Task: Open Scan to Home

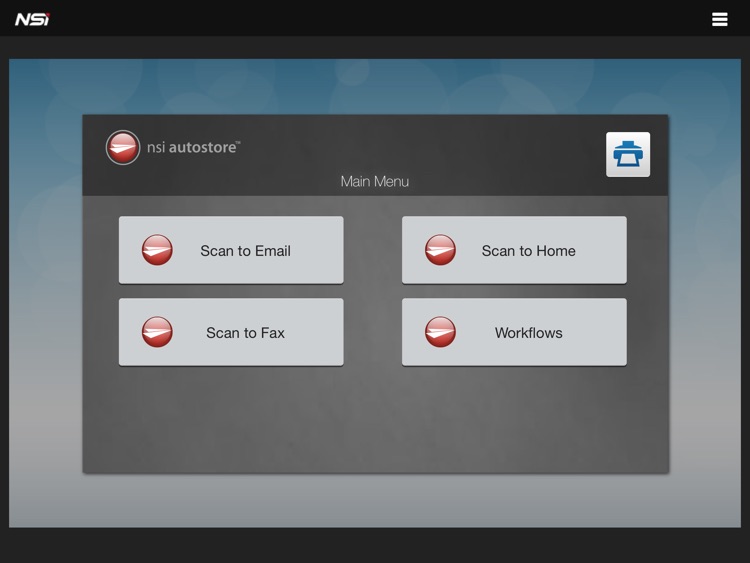Action: tap(514, 250)
